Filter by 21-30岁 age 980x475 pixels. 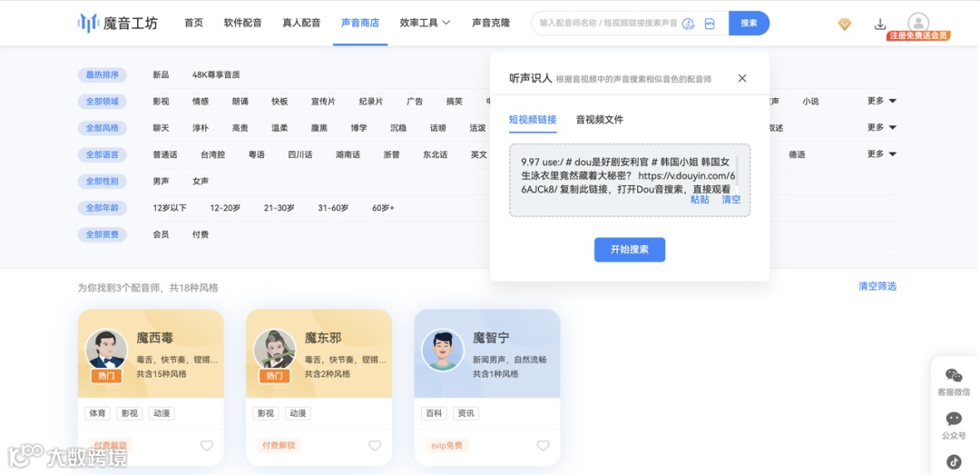coord(279,208)
